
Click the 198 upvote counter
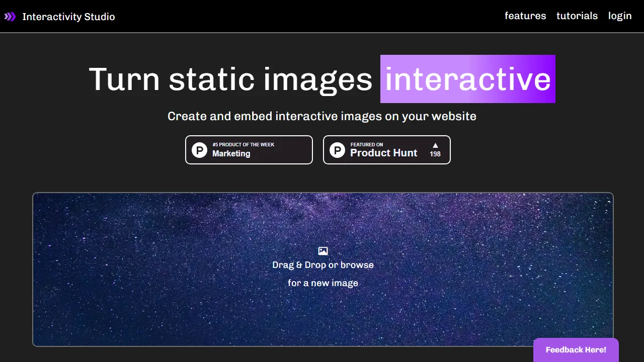pos(435,154)
